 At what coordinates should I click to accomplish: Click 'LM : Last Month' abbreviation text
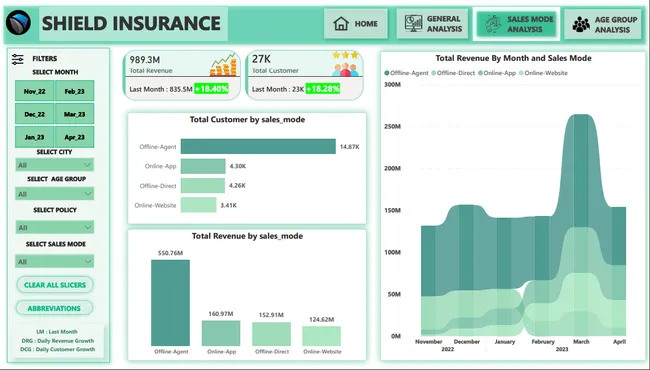pos(57,331)
